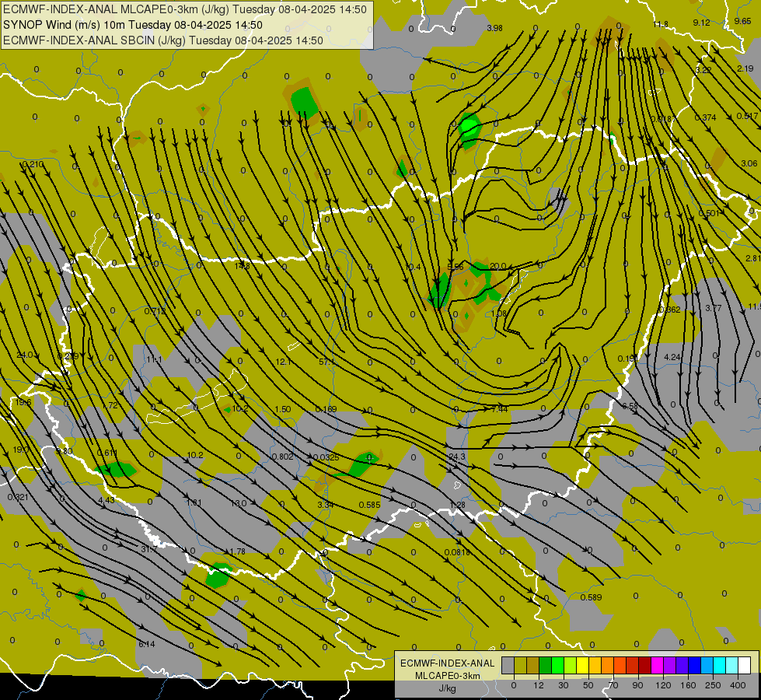
Task: Click the SBCIN header line
Action: tap(163, 40)
